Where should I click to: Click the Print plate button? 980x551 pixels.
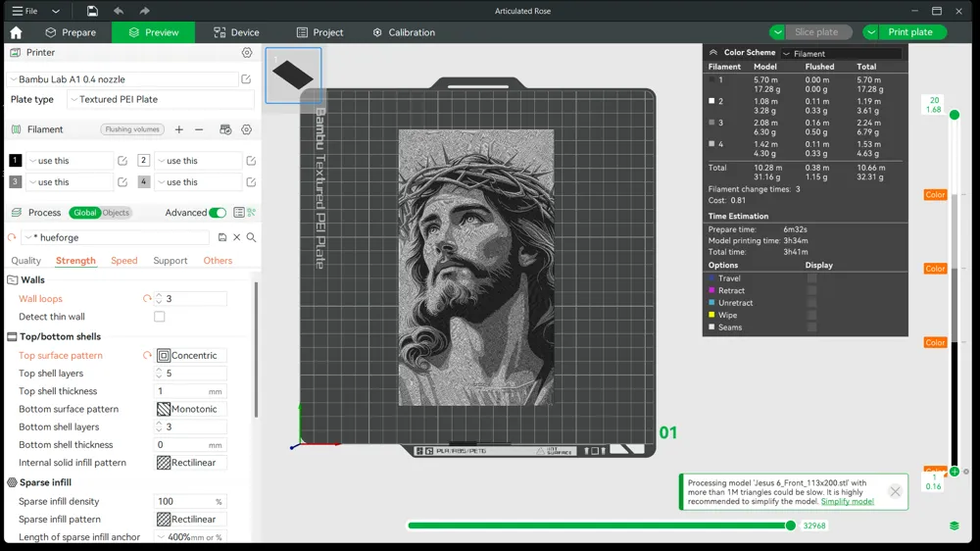pos(912,32)
